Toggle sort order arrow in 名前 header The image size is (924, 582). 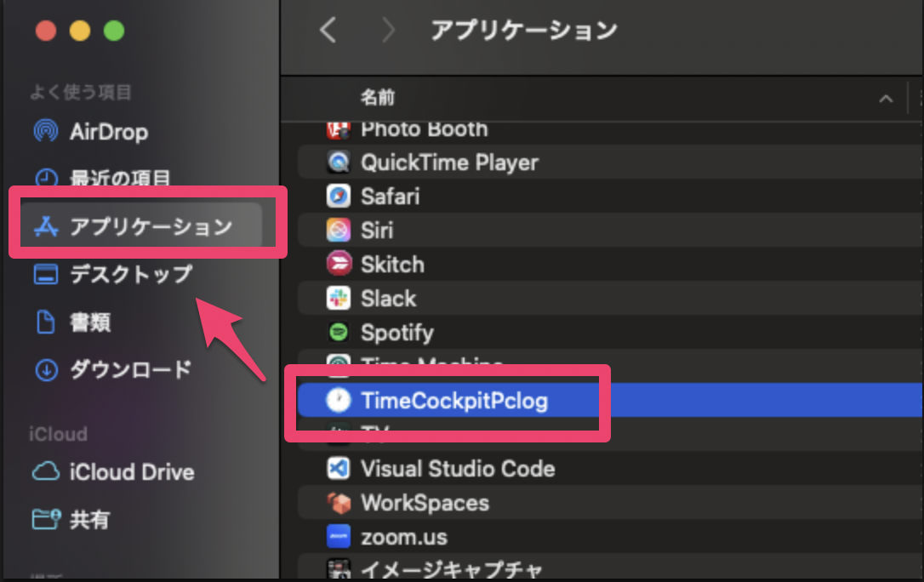click(886, 99)
